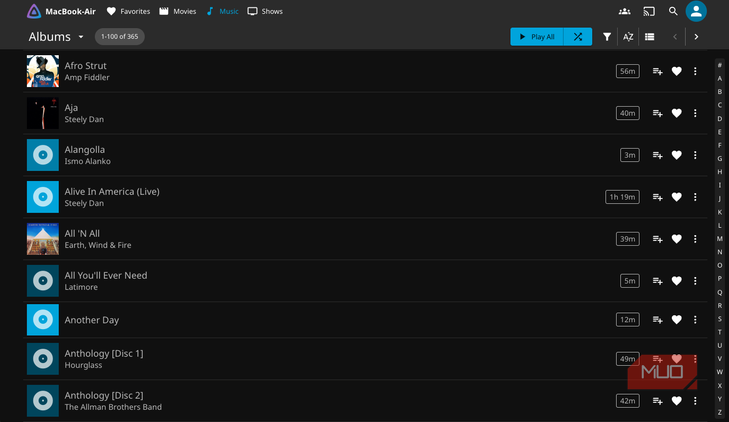This screenshot has width=729, height=422.
Task: Open the Afro Strut album title
Action: click(86, 66)
